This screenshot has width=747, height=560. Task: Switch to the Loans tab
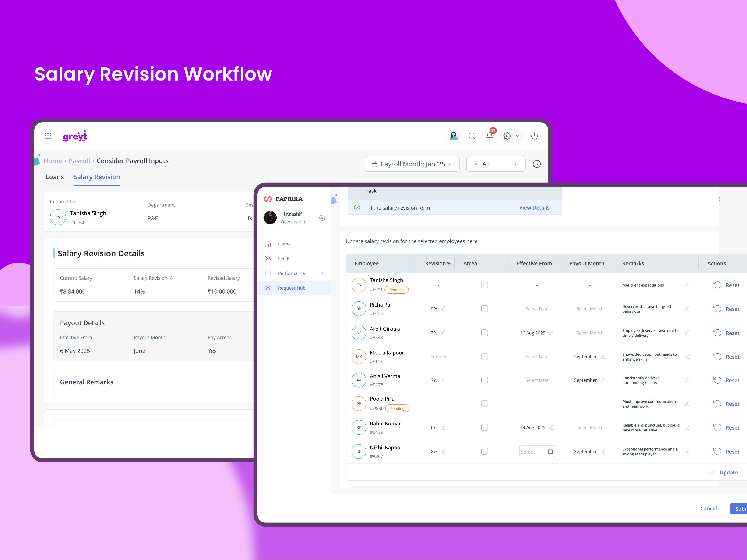(x=55, y=177)
